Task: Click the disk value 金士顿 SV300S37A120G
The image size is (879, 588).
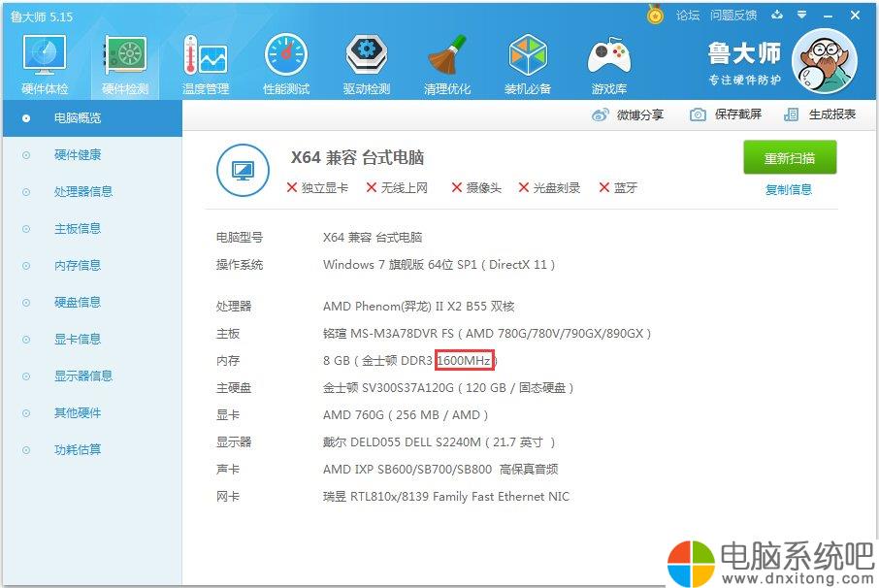Action: pos(448,388)
